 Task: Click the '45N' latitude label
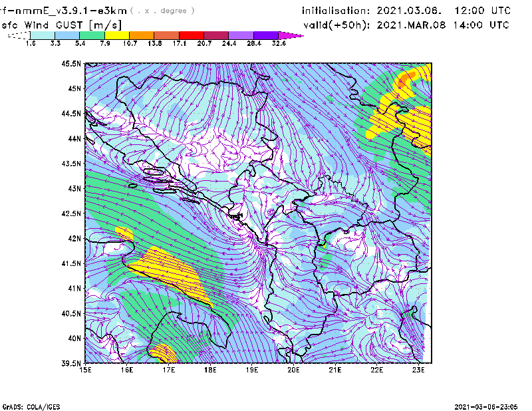pyautogui.click(x=74, y=88)
